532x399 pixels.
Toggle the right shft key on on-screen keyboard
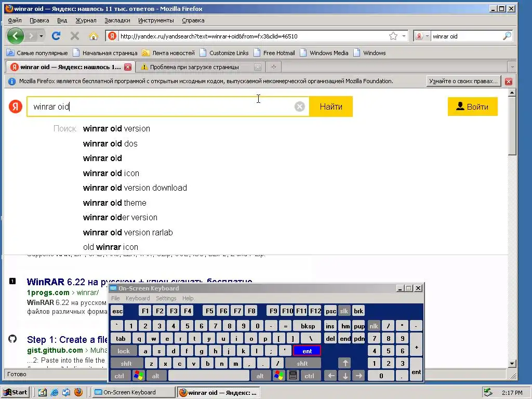(x=302, y=363)
